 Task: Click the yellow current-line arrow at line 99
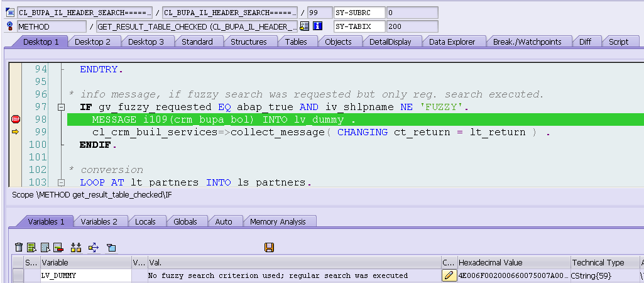point(15,132)
